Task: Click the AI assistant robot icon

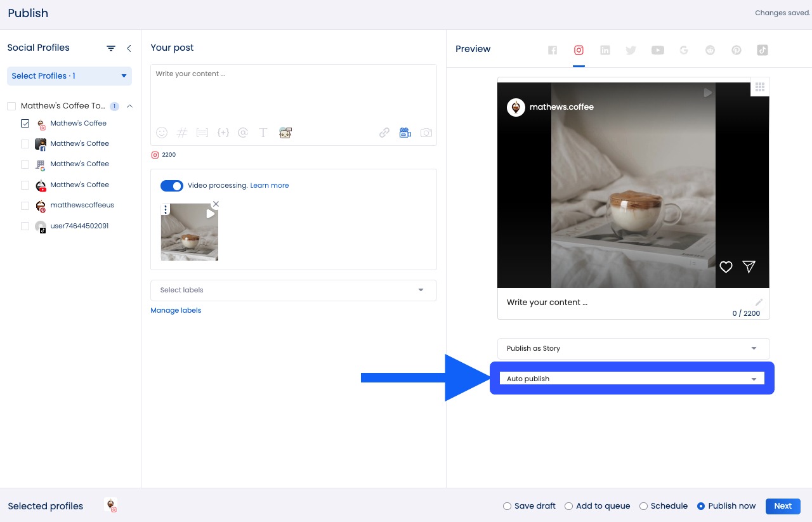Action: [285, 133]
